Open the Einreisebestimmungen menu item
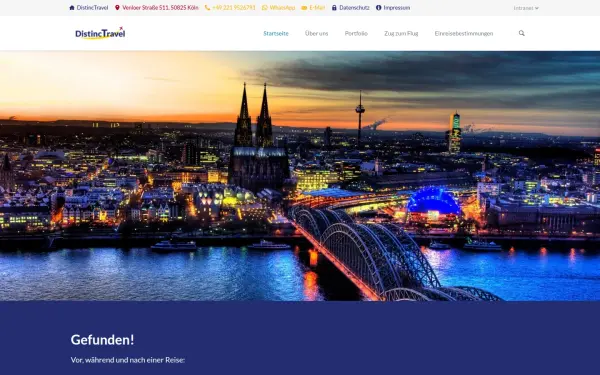 click(464, 34)
